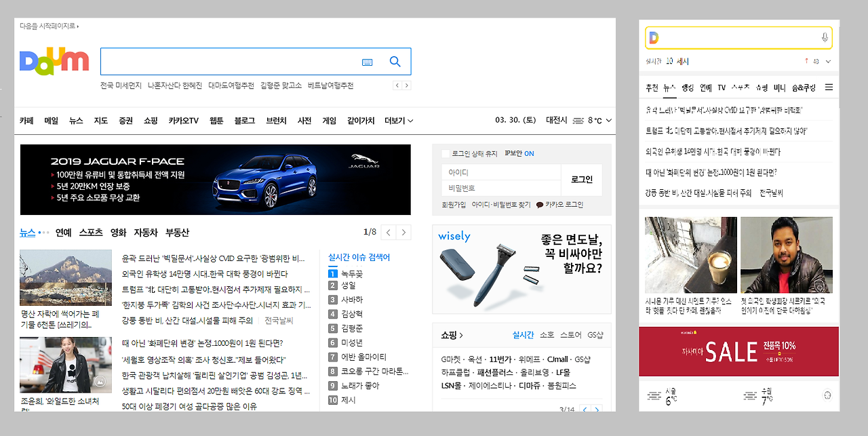Click the Seoul weather icon in mobile view
This screenshot has height=436, width=868.
click(x=654, y=395)
